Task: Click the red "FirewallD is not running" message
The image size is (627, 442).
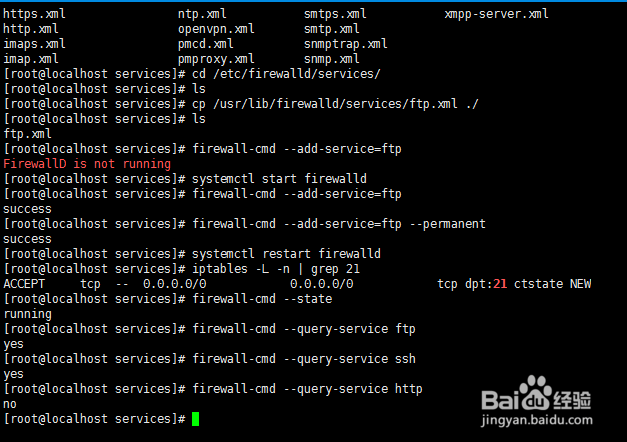Action: 87,164
